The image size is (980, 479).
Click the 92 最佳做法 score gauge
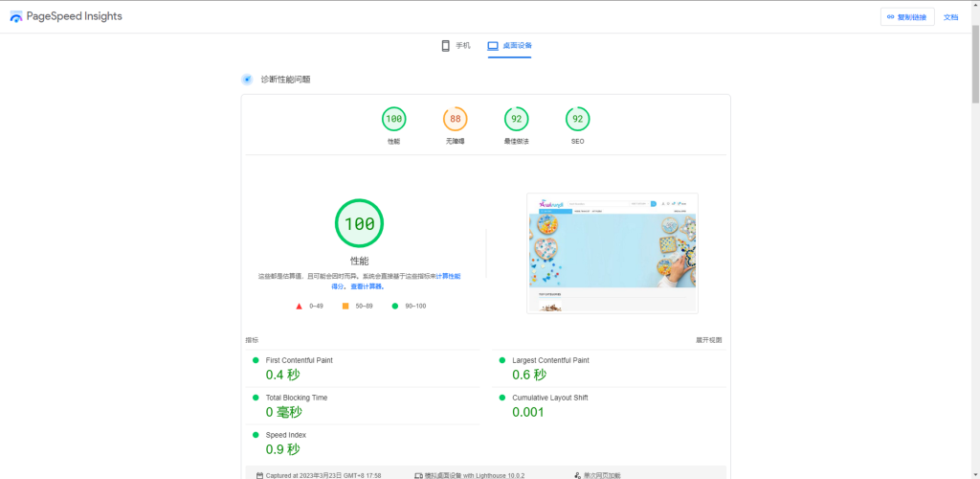pos(517,120)
